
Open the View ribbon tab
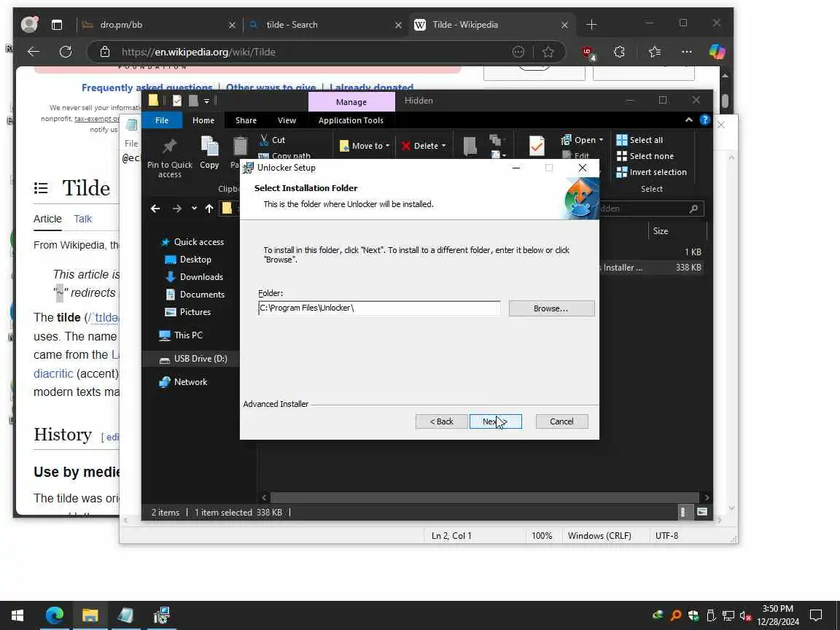[287, 120]
